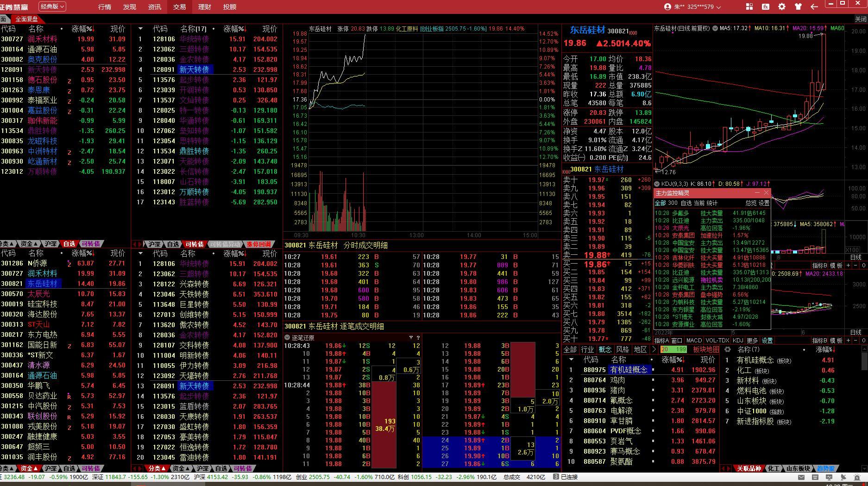Click the KDJ indicator circle dropdown icon
Viewport: 868px width, 486px height.
[x=657, y=184]
